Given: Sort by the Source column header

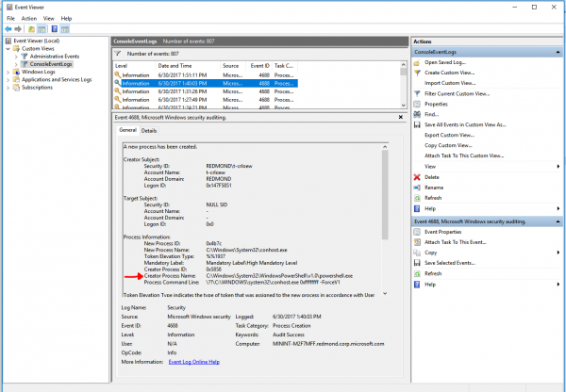Looking at the screenshot, I should point(233,66).
